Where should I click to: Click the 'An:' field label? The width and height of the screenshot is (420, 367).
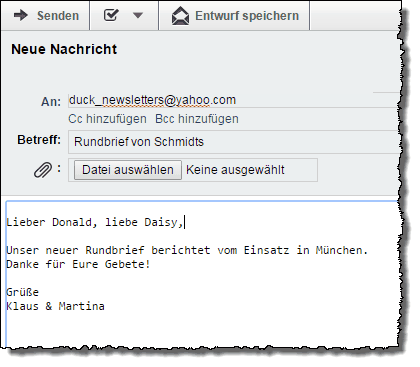[51, 102]
